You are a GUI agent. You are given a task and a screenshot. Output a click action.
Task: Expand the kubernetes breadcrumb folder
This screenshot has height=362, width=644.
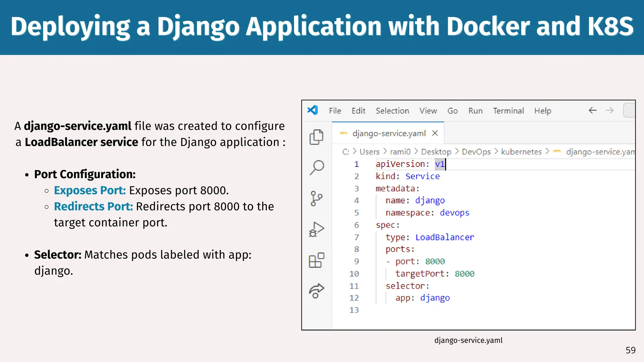521,152
